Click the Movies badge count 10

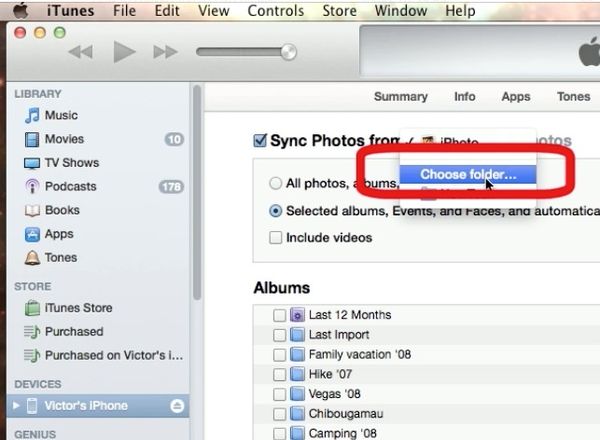[174, 139]
